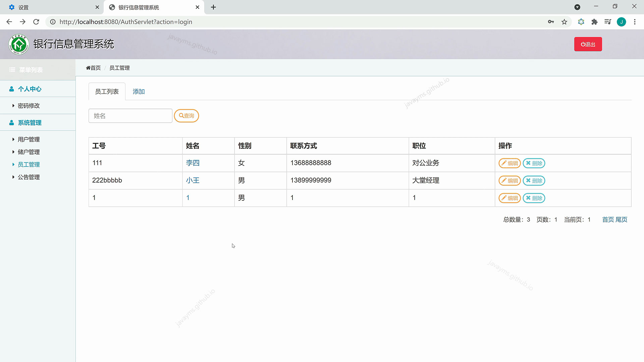Delete the 小王 employee row
Image resolution: width=644 pixels, height=362 pixels.
pos(534,181)
